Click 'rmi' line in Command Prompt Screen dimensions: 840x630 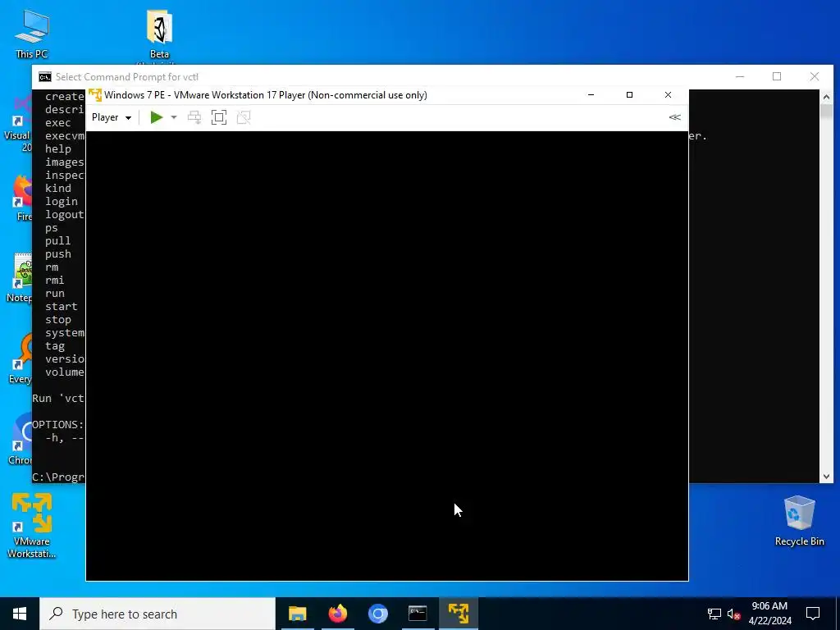click(55, 281)
